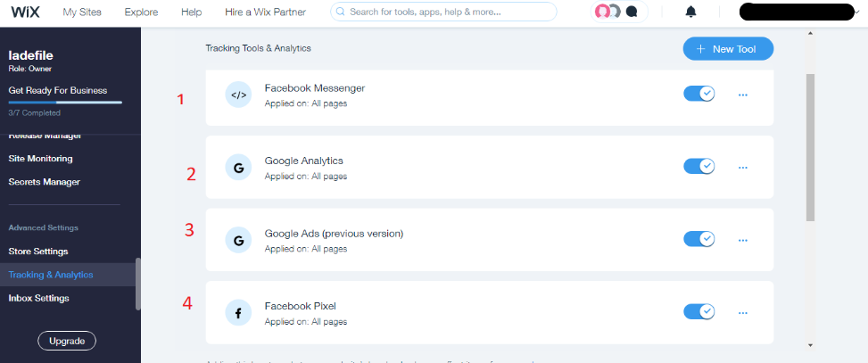Viewport: 868px width, 363px height.
Task: Click the Google Analytics G icon
Action: (x=238, y=167)
